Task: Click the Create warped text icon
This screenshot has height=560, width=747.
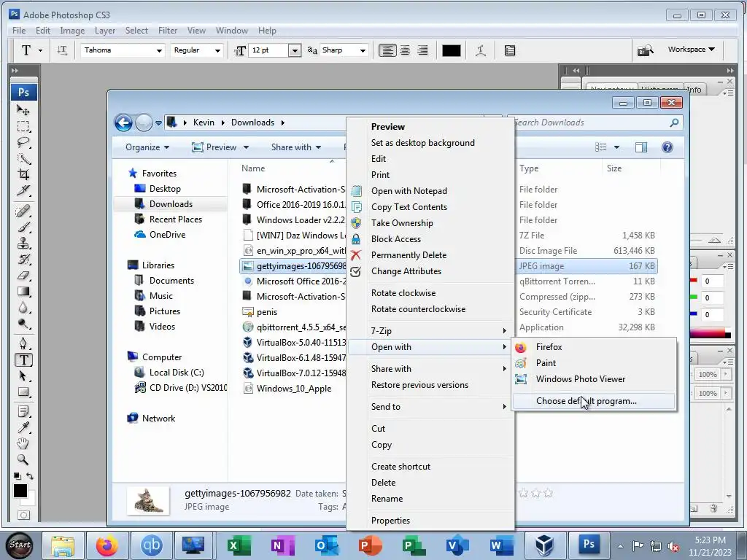Action: pyautogui.click(x=481, y=50)
